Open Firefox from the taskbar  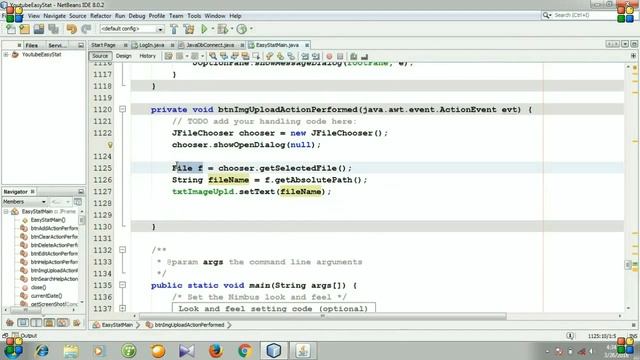216,351
